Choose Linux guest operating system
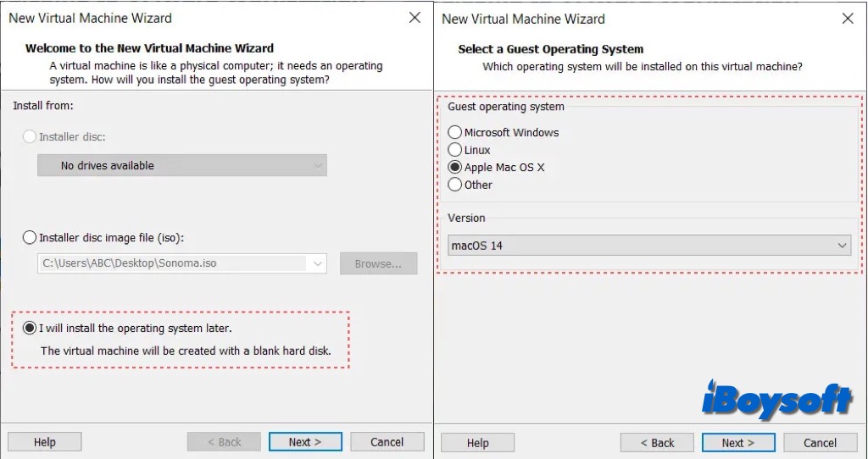This screenshot has width=868, height=459. coord(455,150)
